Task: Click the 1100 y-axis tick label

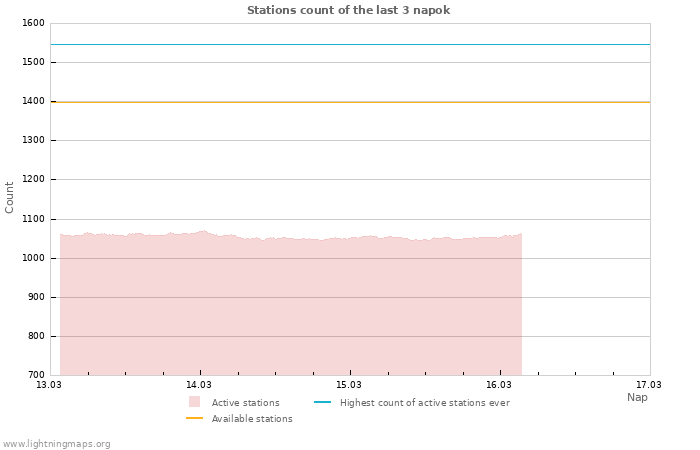Action: pyautogui.click(x=33, y=219)
